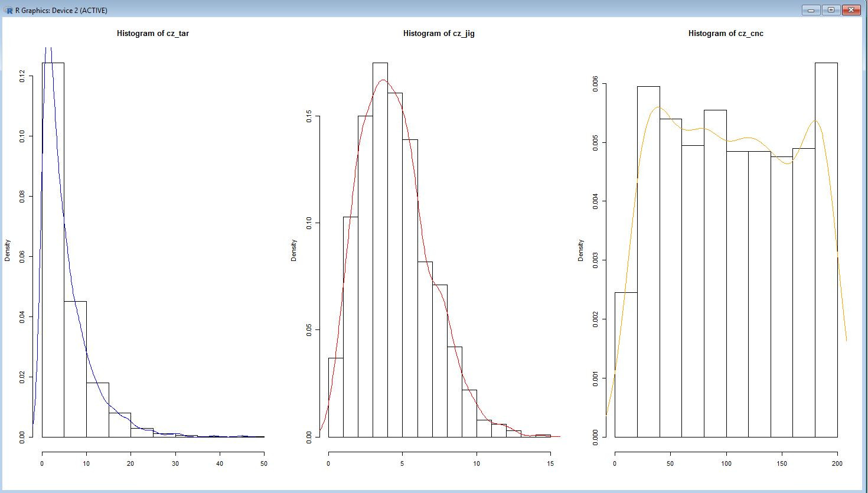Viewport: 868px width, 493px height.
Task: Close the R Graphics Device 2 window
Action: pyautogui.click(x=851, y=10)
